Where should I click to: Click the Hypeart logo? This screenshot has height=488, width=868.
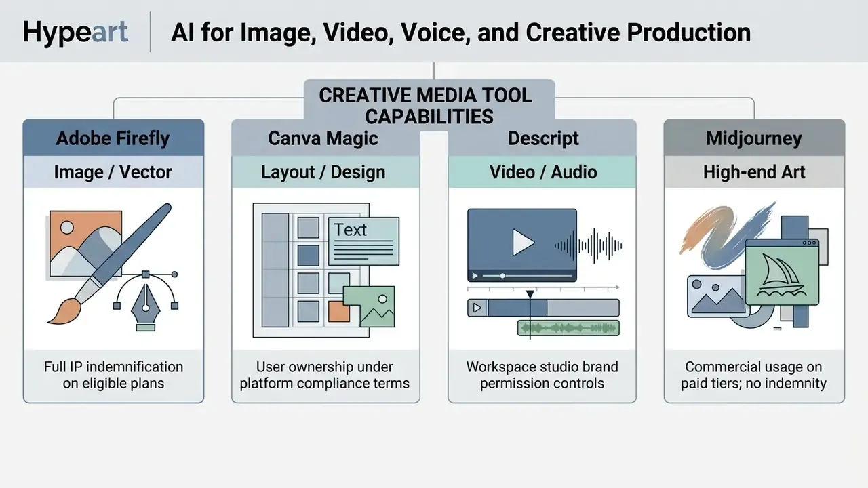click(x=75, y=32)
